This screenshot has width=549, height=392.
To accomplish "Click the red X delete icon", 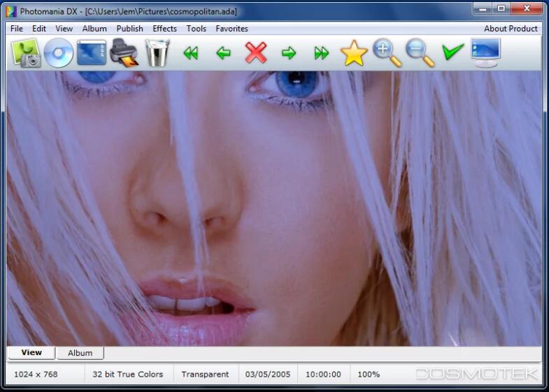I will [x=256, y=53].
